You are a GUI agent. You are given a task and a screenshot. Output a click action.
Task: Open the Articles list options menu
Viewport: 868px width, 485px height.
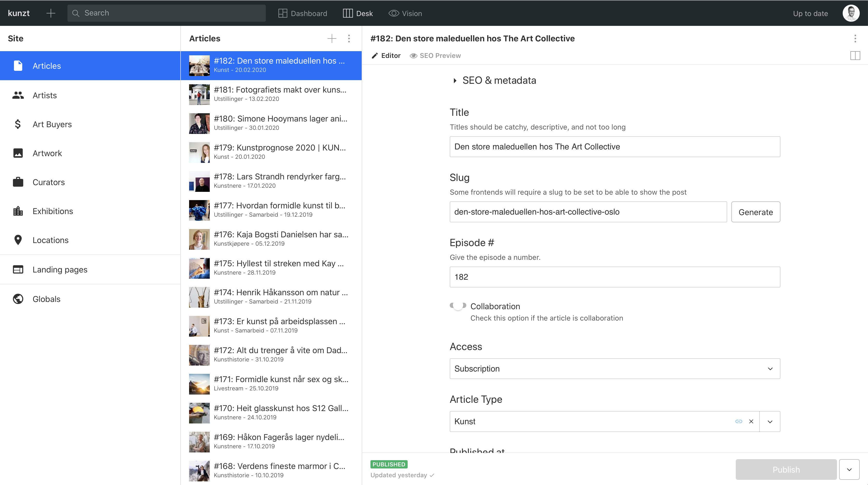coord(349,39)
